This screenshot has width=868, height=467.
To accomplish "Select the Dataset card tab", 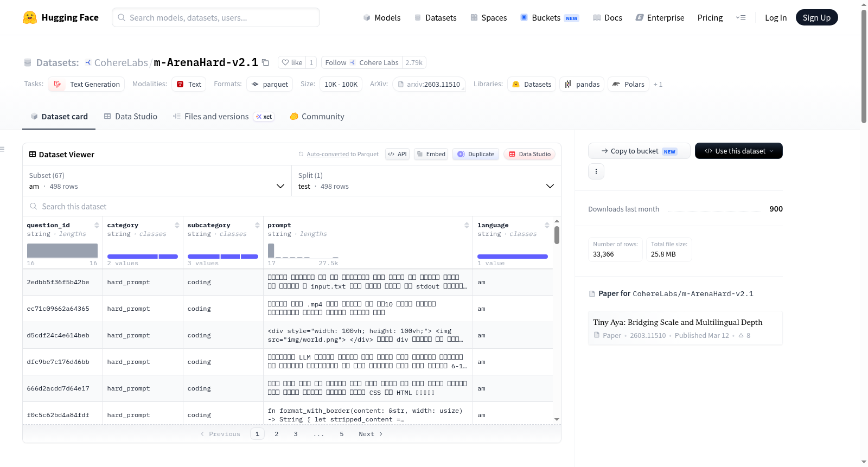I will tap(59, 117).
